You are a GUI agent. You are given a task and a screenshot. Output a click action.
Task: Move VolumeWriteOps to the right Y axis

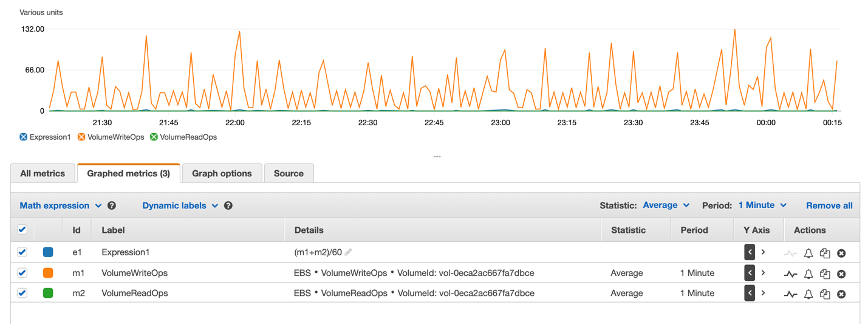[763, 273]
